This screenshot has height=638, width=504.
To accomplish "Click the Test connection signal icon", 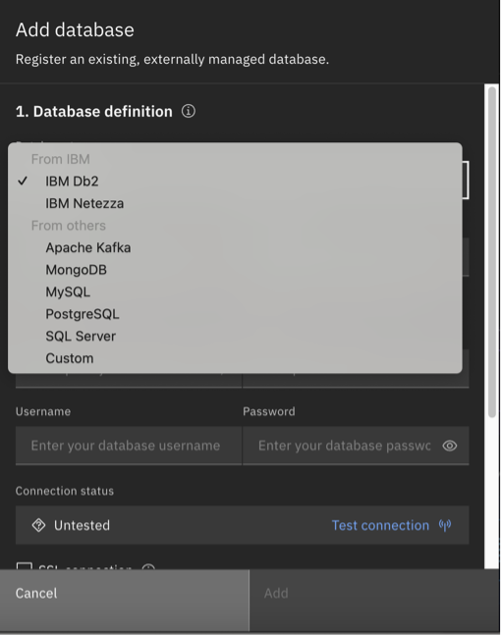I will coord(445,525).
